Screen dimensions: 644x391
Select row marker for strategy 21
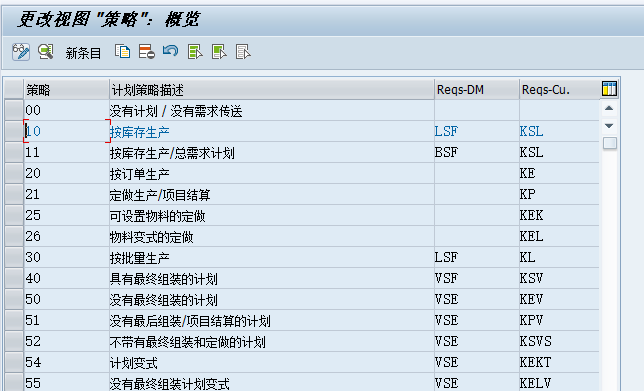[x=14, y=194]
